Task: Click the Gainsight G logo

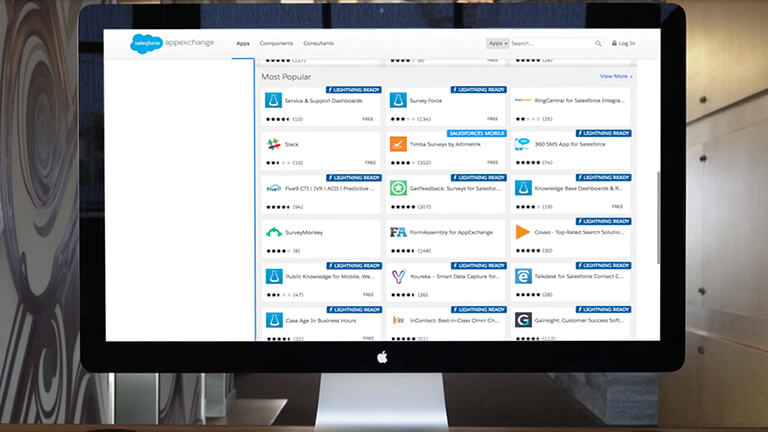Action: (x=523, y=320)
